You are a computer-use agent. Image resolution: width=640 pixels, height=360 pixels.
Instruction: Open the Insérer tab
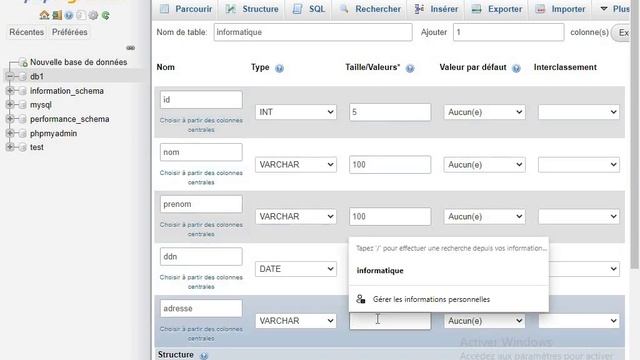coord(436,9)
